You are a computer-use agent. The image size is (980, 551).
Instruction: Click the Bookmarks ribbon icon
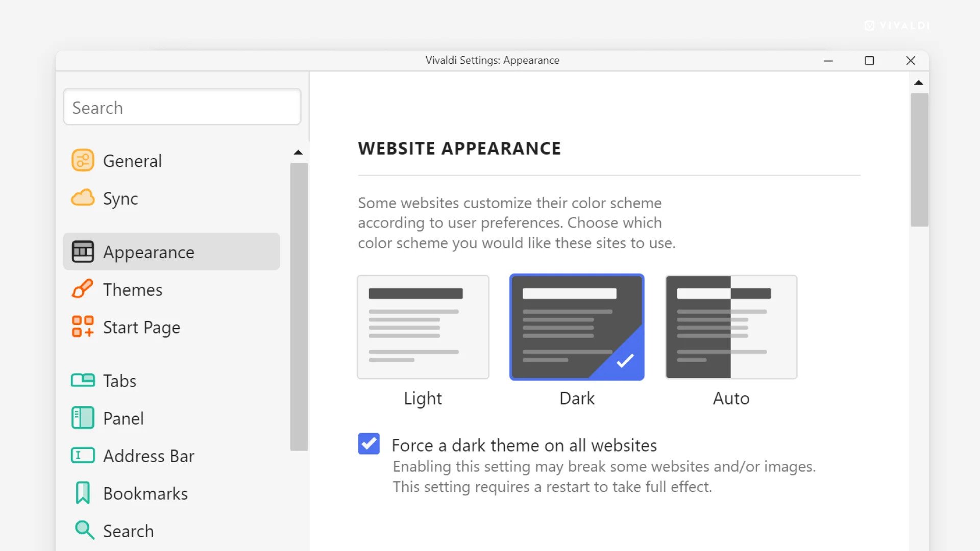83,493
